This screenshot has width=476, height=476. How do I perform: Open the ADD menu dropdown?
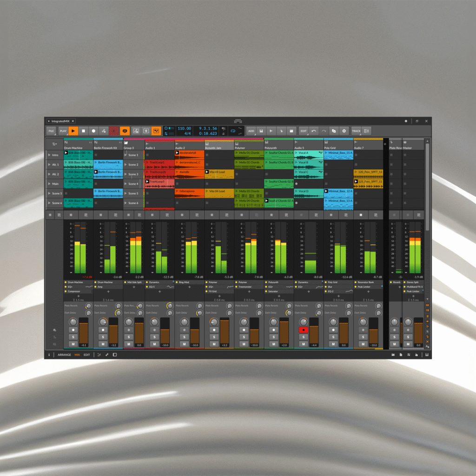(251, 131)
